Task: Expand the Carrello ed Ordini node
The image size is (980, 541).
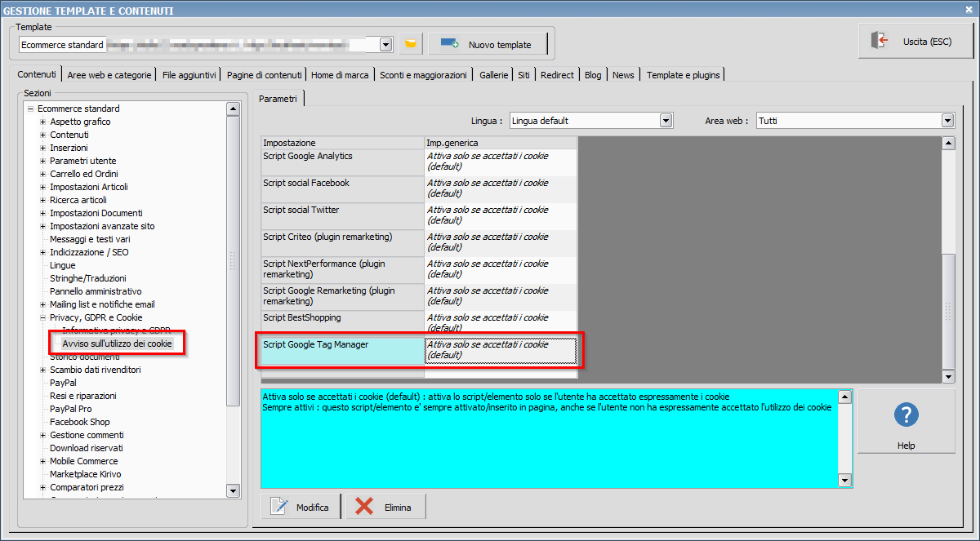Action: (43, 174)
